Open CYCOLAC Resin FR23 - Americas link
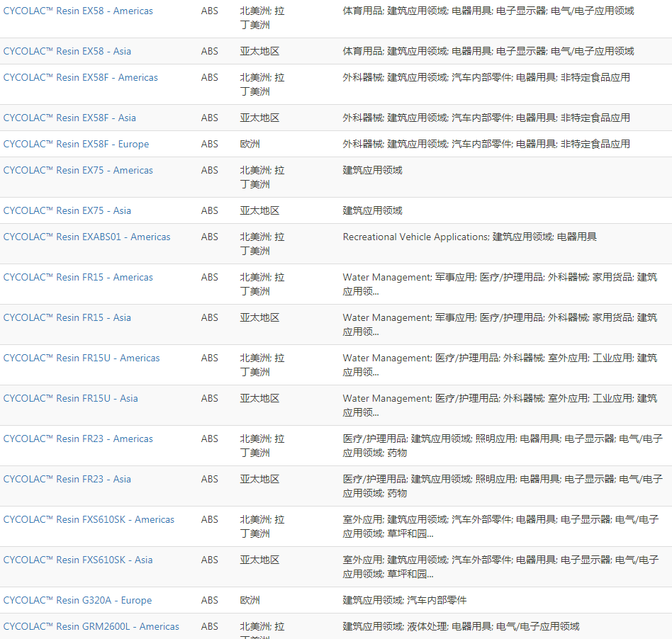The width and height of the screenshot is (672, 639). pyautogui.click(x=78, y=439)
